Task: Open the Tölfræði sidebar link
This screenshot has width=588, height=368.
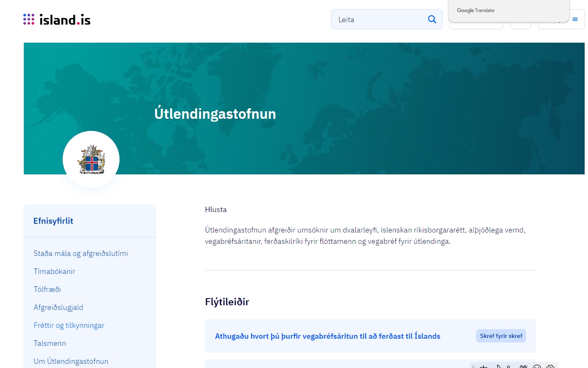Action: click(47, 289)
